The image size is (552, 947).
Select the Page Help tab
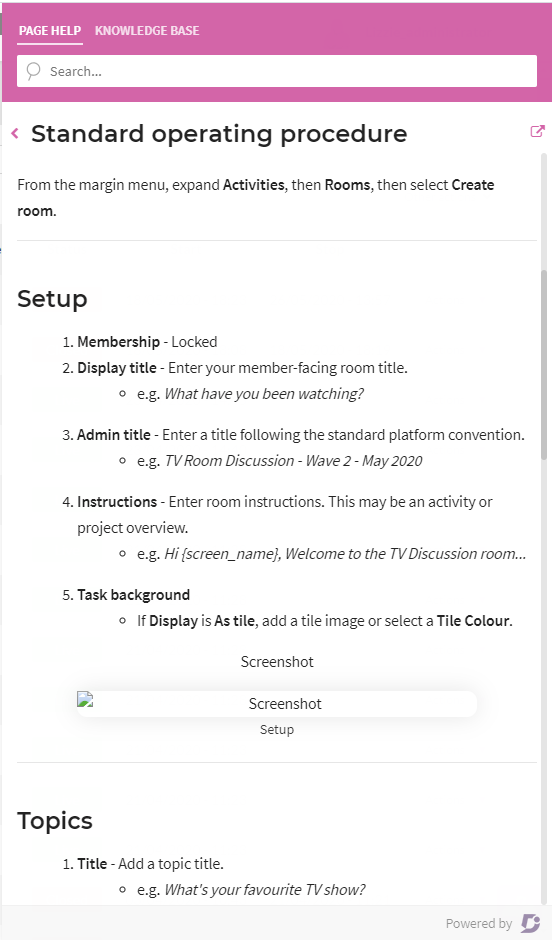coord(50,31)
